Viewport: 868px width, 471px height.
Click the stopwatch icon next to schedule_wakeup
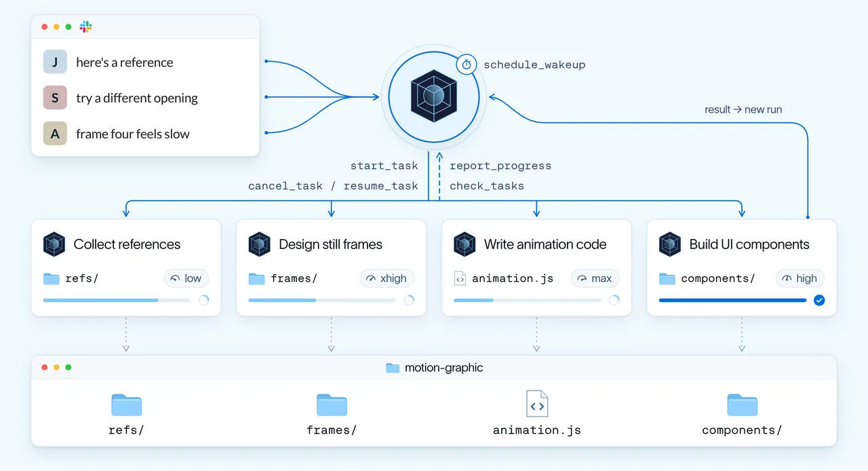pyautogui.click(x=467, y=64)
